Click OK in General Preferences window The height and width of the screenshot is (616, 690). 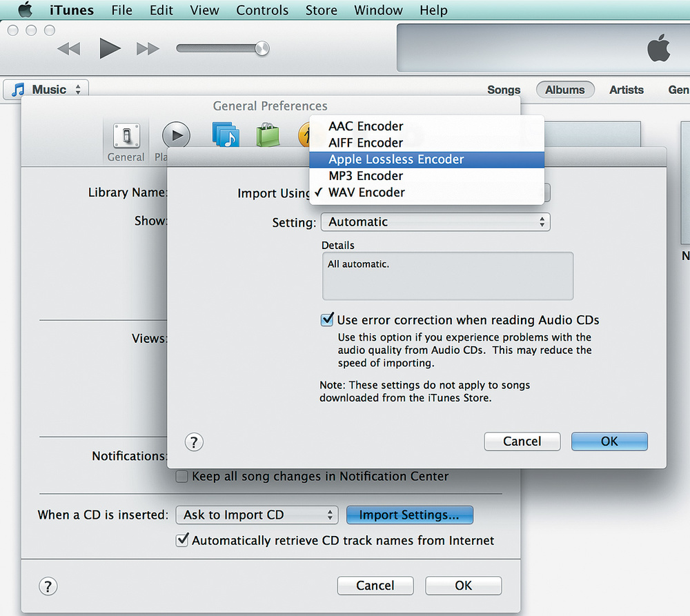(464, 586)
